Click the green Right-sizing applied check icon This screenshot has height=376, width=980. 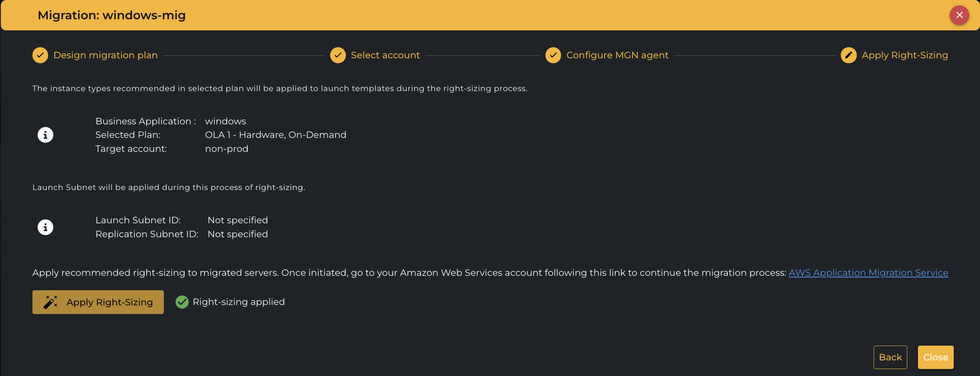[x=182, y=302]
